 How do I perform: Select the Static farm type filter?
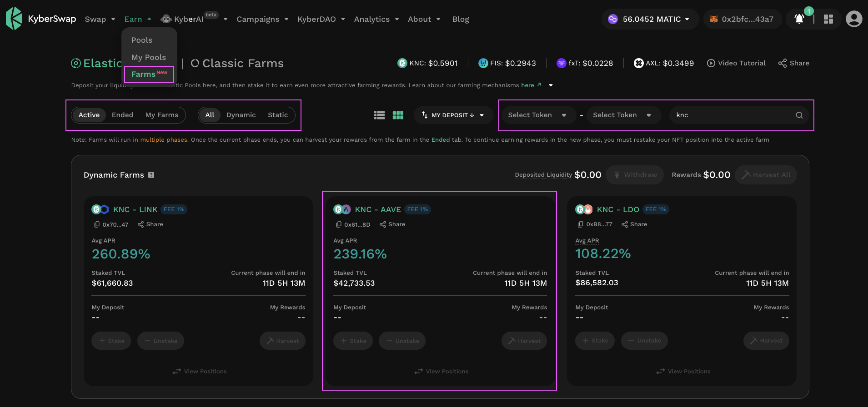[278, 115]
